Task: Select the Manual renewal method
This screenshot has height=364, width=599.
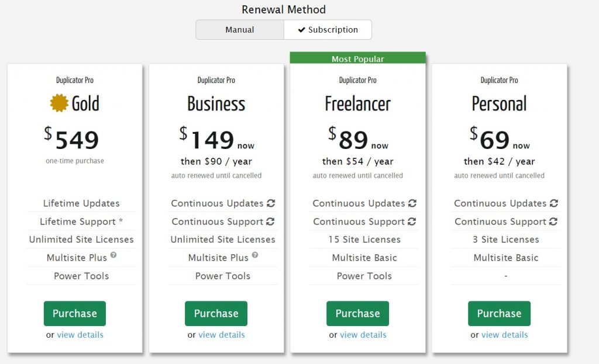Action: click(x=239, y=30)
